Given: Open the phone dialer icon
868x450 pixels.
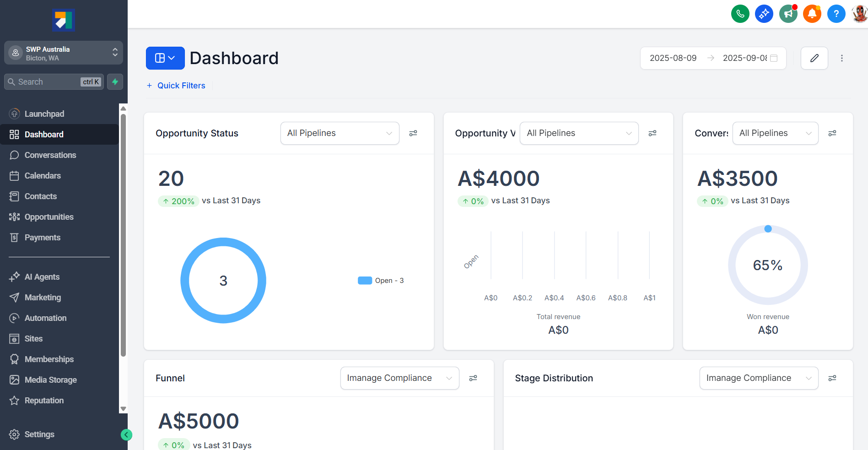Looking at the screenshot, I should click(x=740, y=13).
